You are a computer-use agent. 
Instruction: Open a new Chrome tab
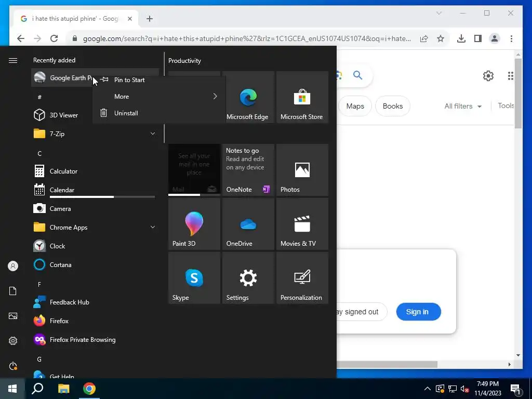[x=150, y=19]
